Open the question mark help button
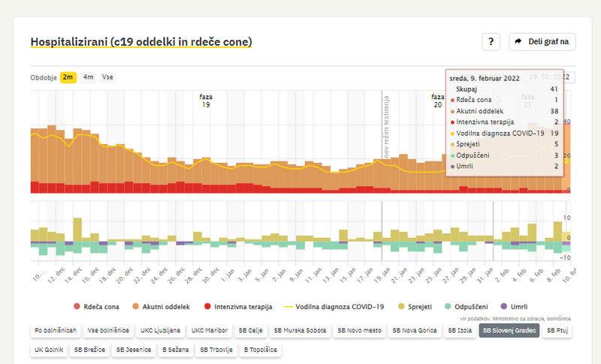The width and height of the screenshot is (601, 364). pyautogui.click(x=491, y=42)
